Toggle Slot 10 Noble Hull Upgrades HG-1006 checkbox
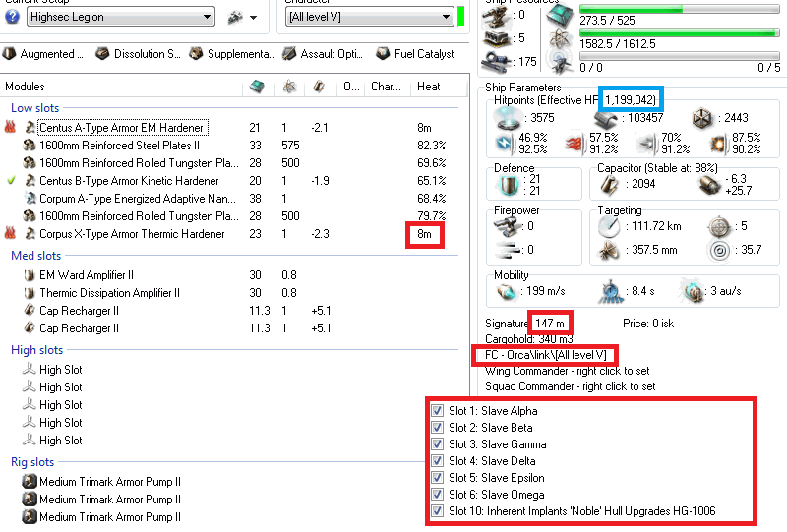This screenshot has height=532, width=787. pyautogui.click(x=437, y=511)
